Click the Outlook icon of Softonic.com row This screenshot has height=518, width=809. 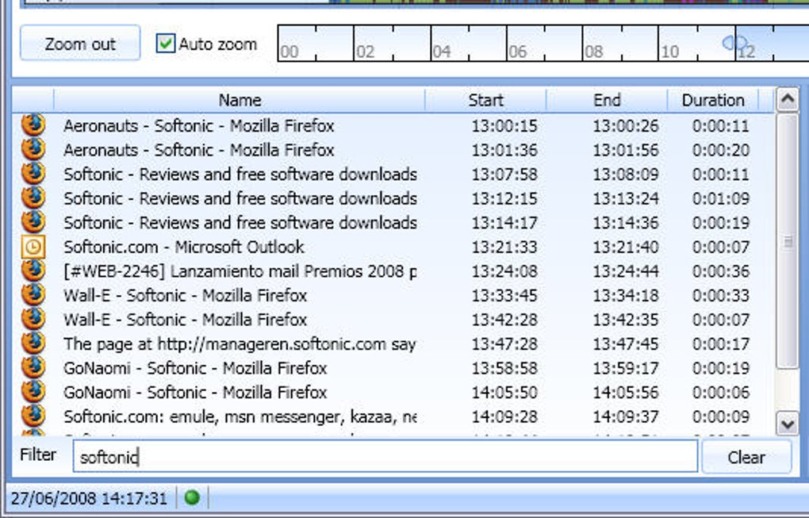[x=33, y=247]
